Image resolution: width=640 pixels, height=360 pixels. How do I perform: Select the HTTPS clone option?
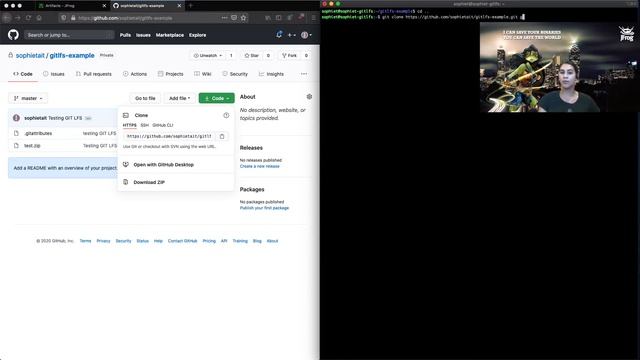coord(130,125)
